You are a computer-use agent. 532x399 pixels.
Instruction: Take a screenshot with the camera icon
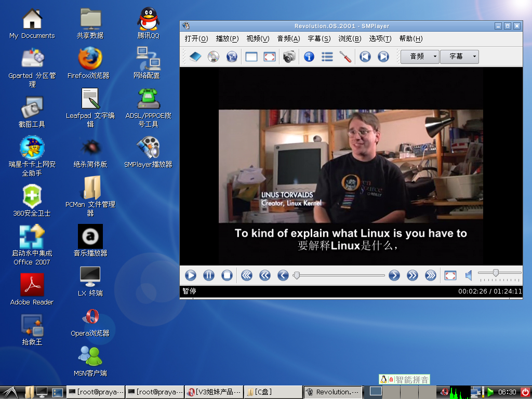point(289,57)
